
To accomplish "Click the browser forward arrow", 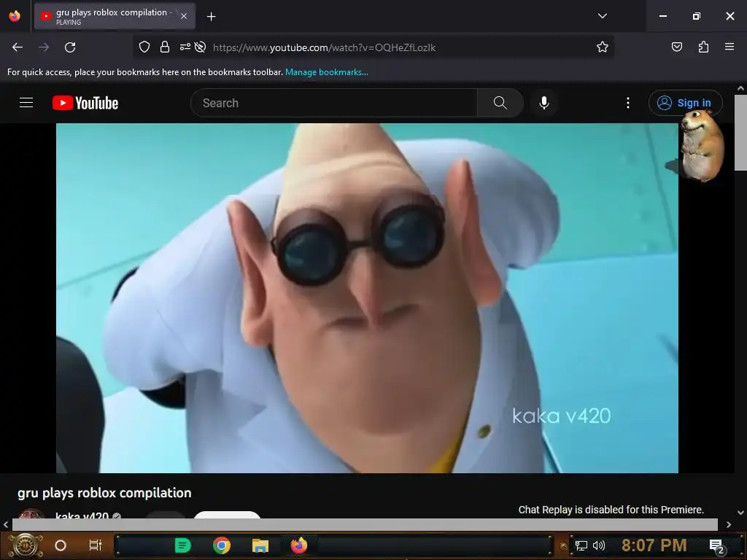I will (44, 47).
